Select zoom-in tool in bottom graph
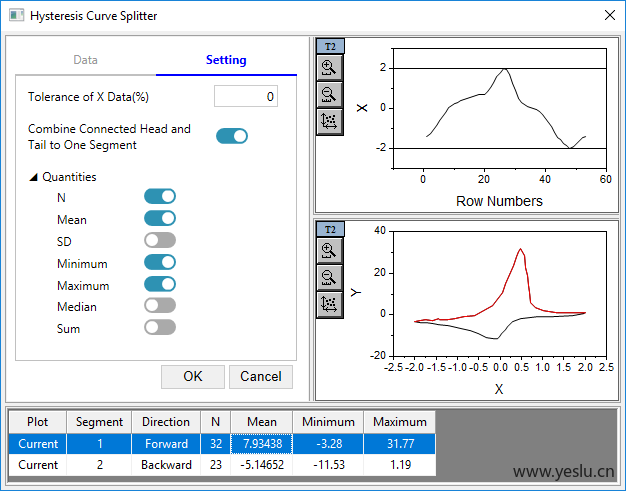 point(329,251)
